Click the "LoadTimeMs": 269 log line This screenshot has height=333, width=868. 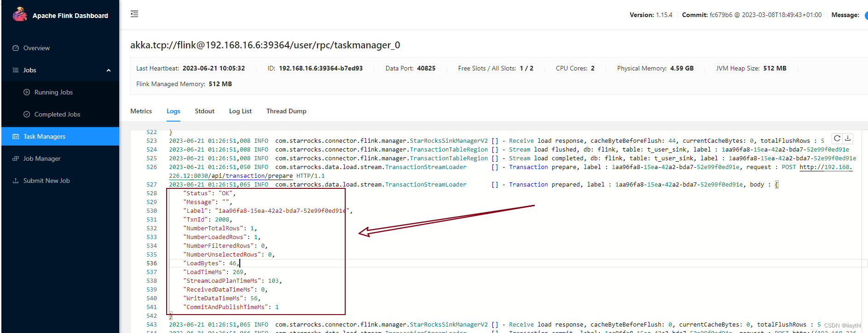[x=215, y=272]
